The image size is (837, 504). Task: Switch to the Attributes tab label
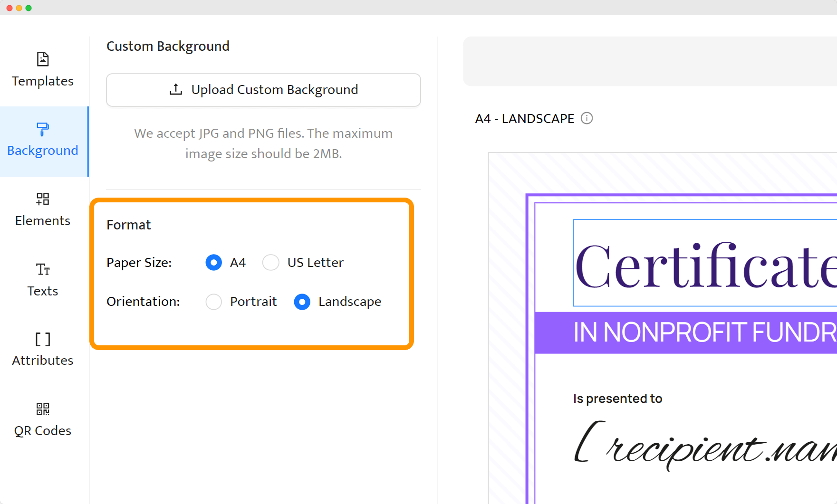(x=43, y=361)
